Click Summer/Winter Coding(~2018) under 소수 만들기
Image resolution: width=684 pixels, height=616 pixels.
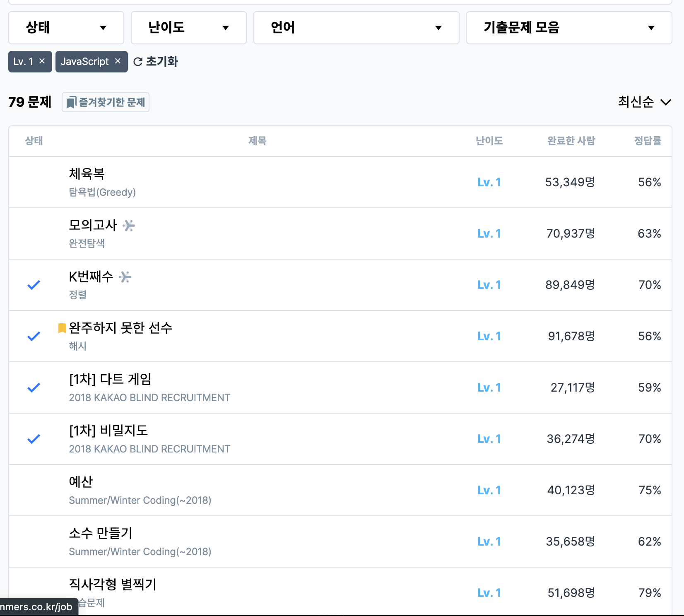(140, 551)
